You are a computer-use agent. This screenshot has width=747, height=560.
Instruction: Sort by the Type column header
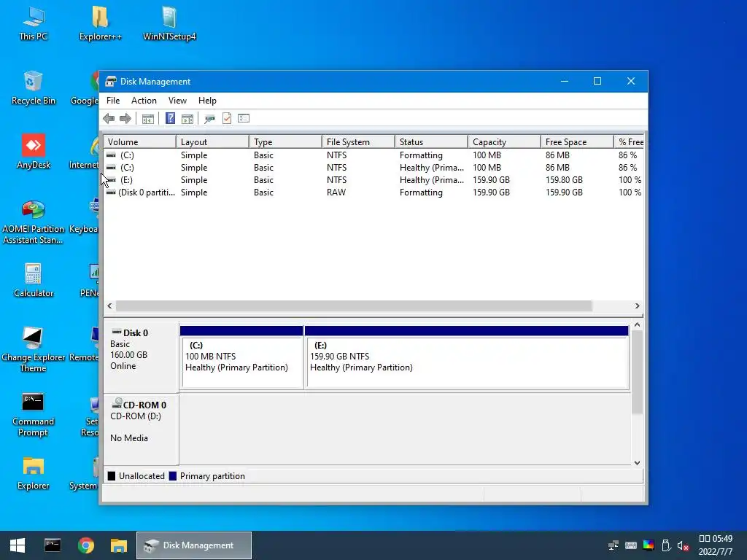285,142
